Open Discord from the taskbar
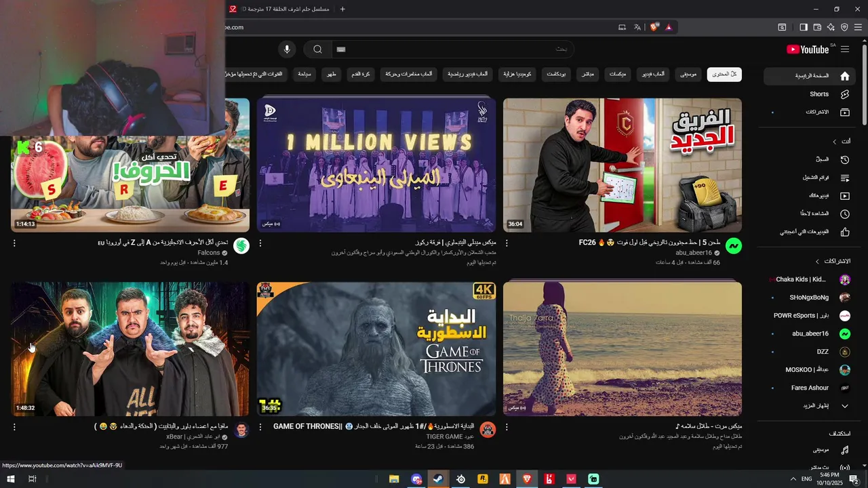Screen dimensions: 868x488 (x=416, y=479)
